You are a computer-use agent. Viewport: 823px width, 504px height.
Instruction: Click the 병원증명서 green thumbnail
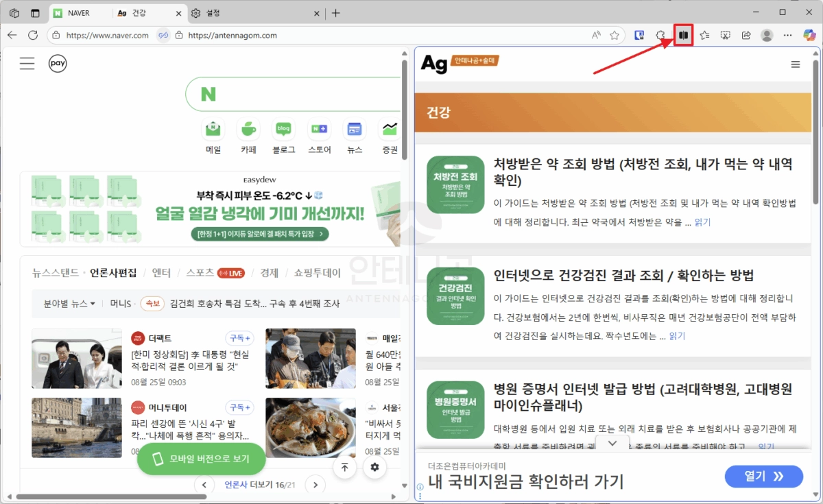point(455,409)
